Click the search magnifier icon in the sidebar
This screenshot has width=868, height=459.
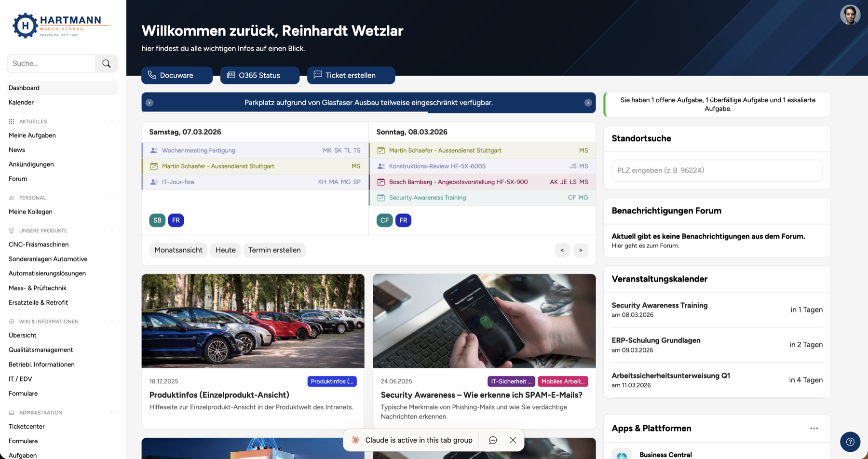point(106,63)
